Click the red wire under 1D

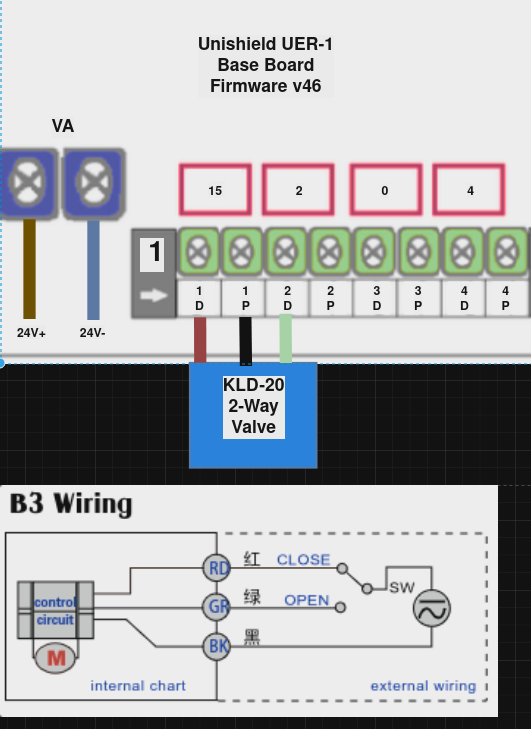pos(200,340)
